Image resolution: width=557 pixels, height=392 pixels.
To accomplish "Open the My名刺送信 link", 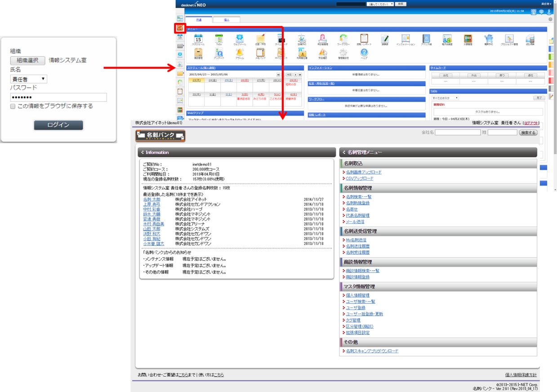I will 356,240.
